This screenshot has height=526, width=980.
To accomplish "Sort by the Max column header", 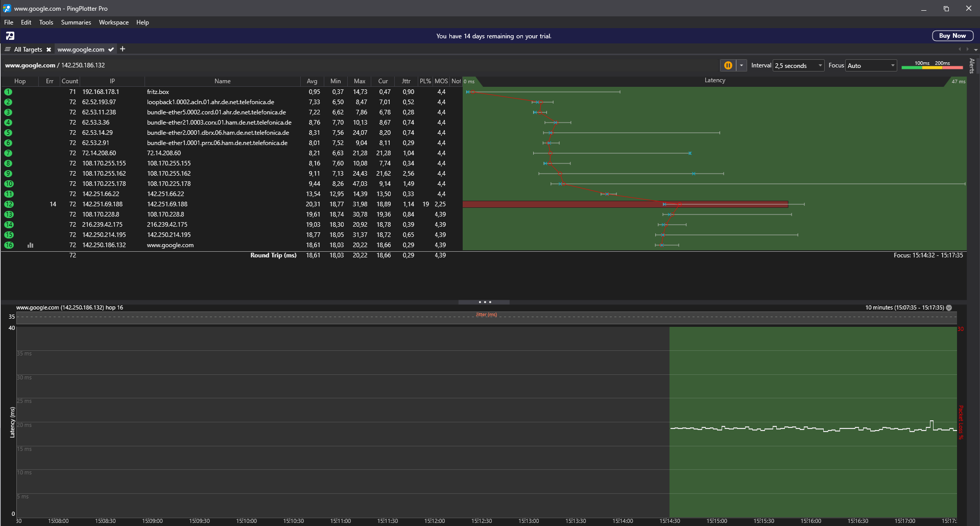I will [x=360, y=81].
